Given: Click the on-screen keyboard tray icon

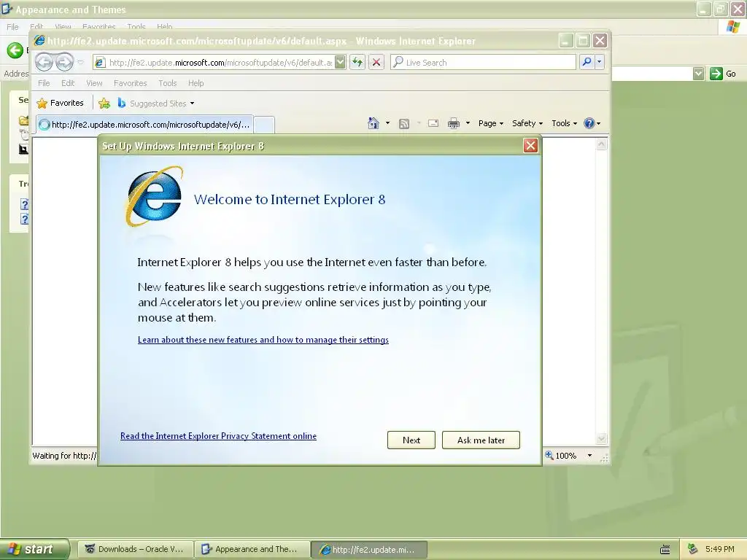Looking at the screenshot, I should (x=665, y=550).
